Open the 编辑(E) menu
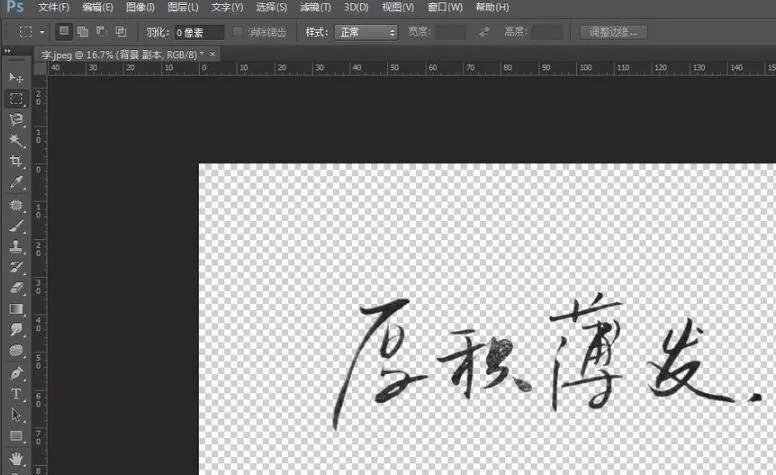776x475 pixels. click(97, 7)
